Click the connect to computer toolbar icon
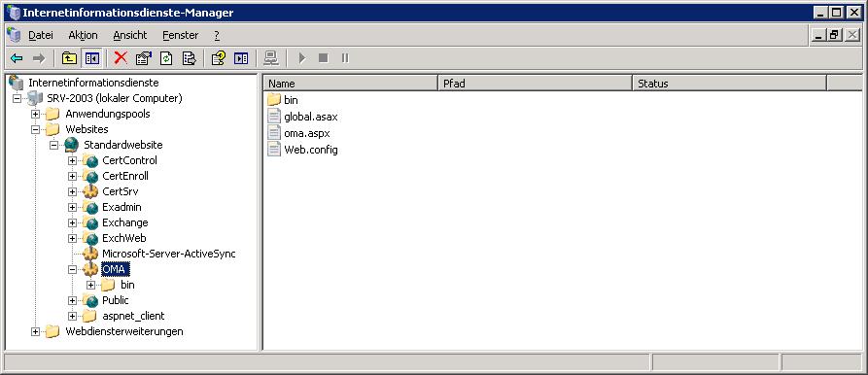This screenshot has height=375, width=868. (270, 58)
